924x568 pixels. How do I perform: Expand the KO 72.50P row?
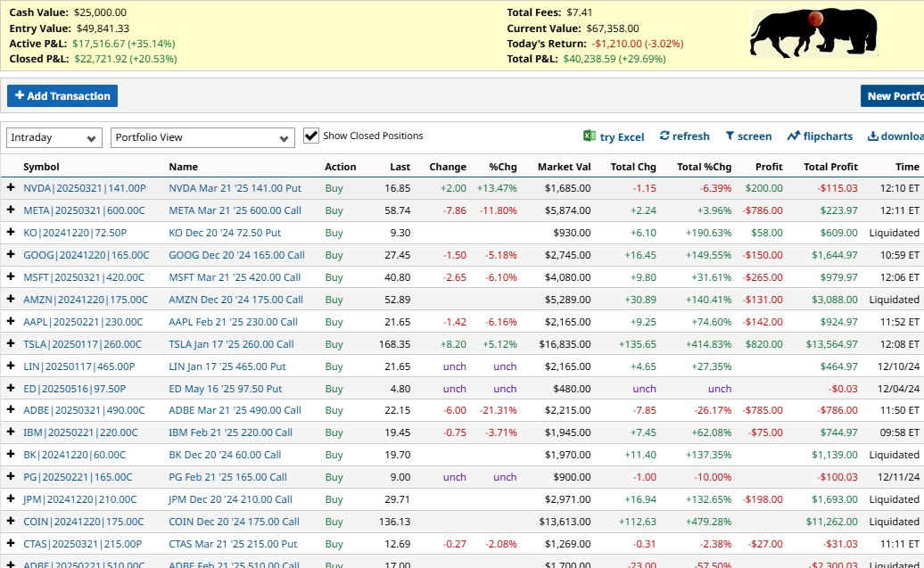[x=11, y=232]
